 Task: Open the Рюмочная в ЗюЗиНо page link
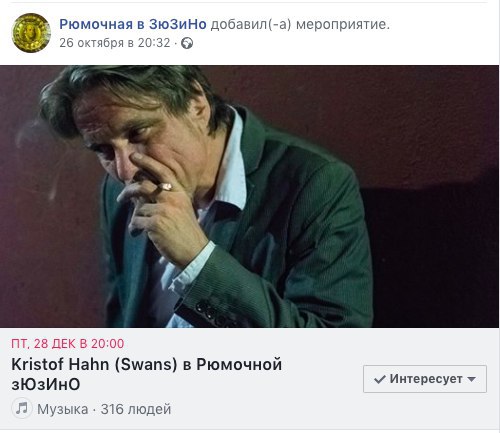[x=133, y=24]
